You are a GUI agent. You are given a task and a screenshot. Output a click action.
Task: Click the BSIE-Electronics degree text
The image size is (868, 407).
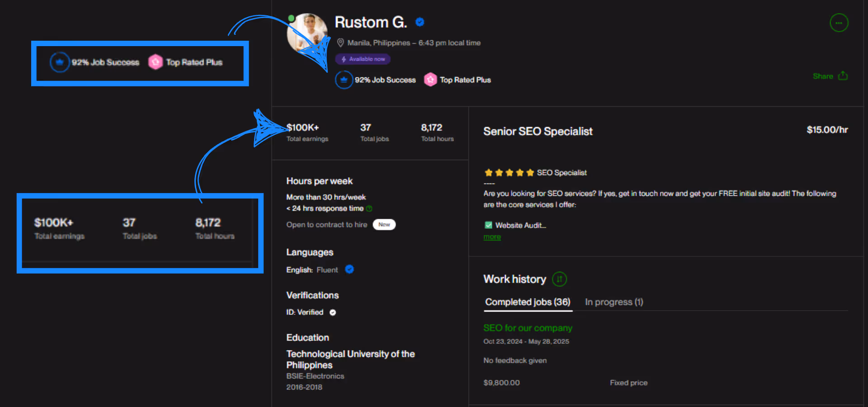click(x=315, y=376)
